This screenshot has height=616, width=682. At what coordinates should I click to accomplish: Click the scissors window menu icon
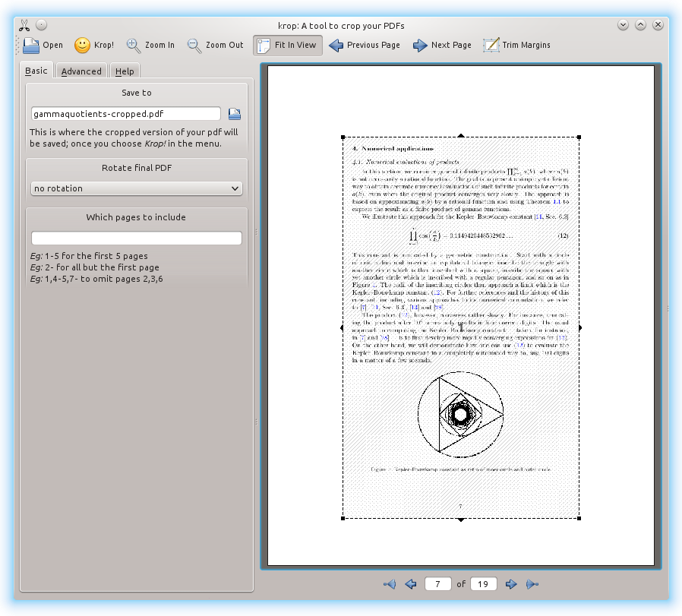pyautogui.click(x=24, y=25)
